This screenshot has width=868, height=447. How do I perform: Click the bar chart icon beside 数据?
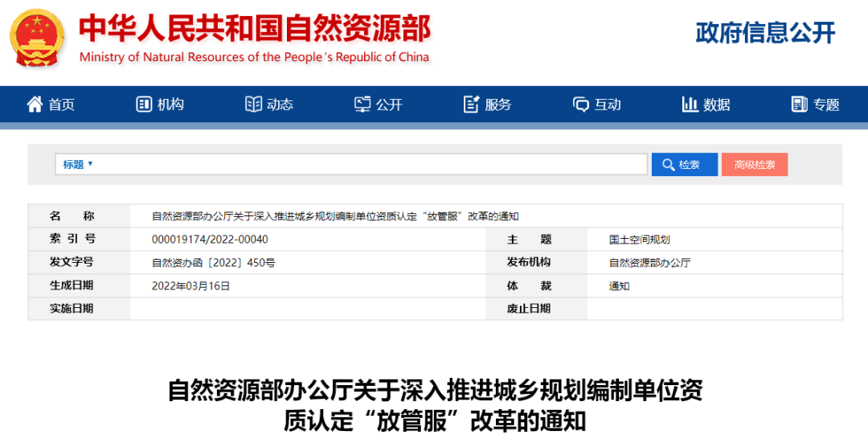point(690,105)
